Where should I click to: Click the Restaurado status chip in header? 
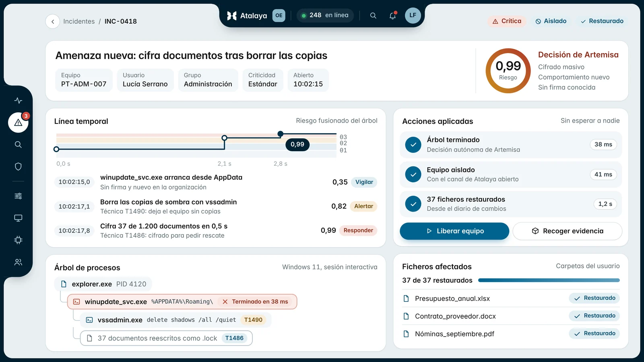tap(602, 21)
